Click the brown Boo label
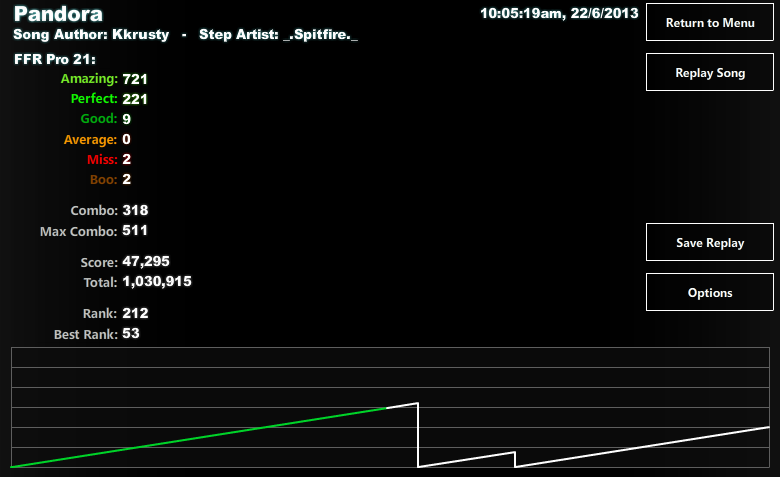The height and width of the screenshot is (477, 780). [103, 180]
